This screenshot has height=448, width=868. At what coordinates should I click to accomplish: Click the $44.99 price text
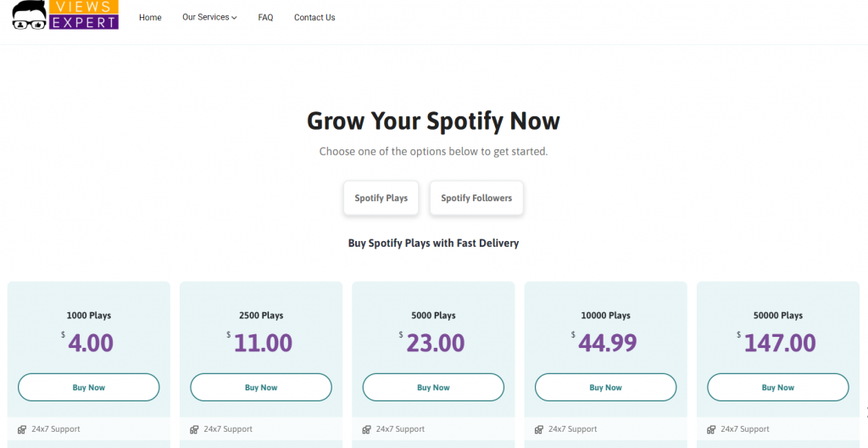tap(604, 343)
